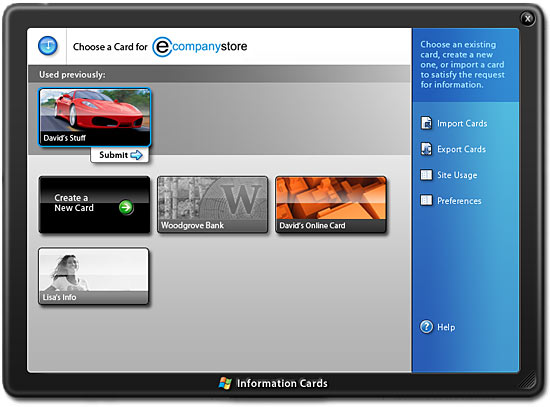550x407 pixels.
Task: Open the Export Cards link
Action: pyautogui.click(x=461, y=149)
